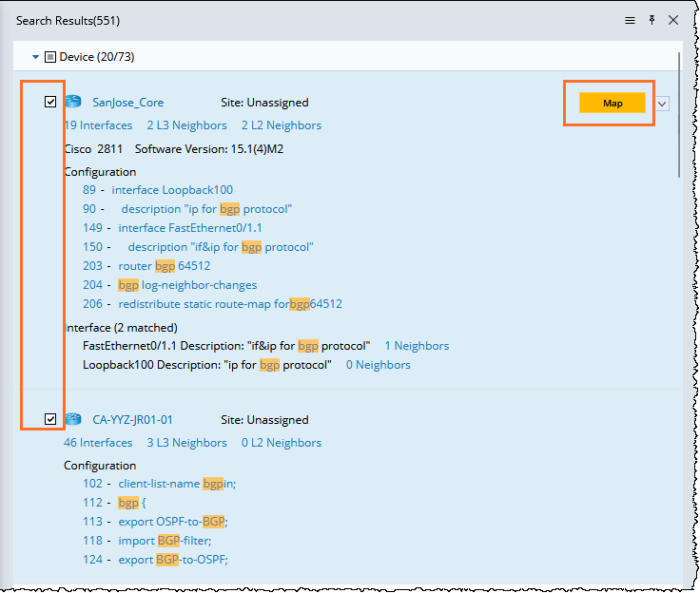The image size is (700, 593).
Task: Open 46 Interfaces for CA-YYZ-JR01-01
Action: click(98, 443)
